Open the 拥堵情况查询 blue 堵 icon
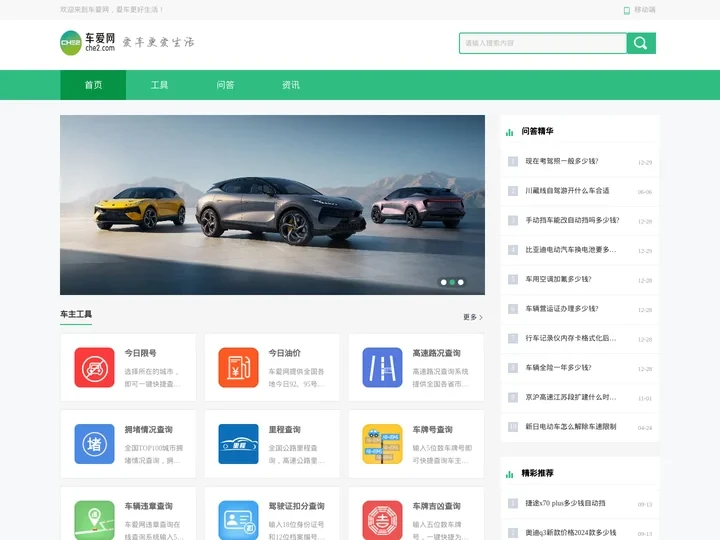Screen dimensions: 720x540 (94, 444)
